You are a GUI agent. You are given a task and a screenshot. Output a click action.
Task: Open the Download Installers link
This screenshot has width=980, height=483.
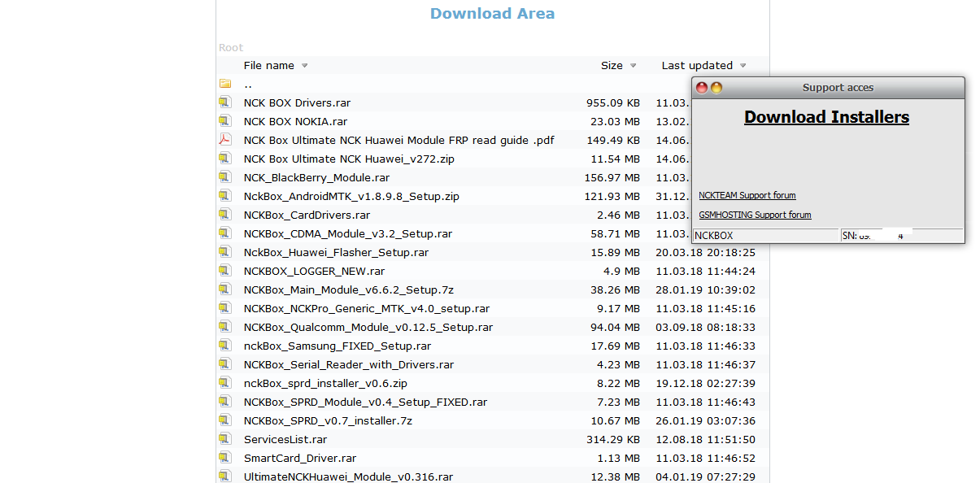826,117
